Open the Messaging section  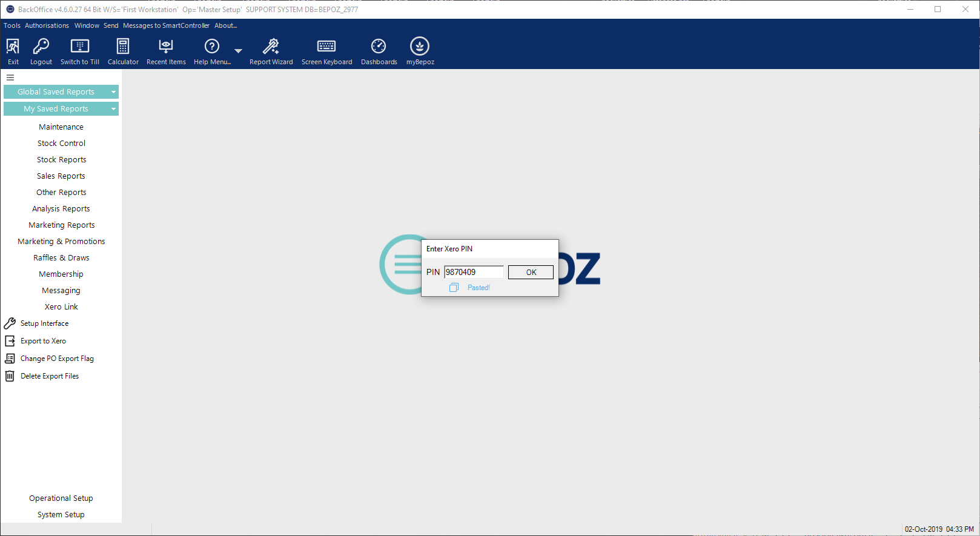tap(61, 291)
